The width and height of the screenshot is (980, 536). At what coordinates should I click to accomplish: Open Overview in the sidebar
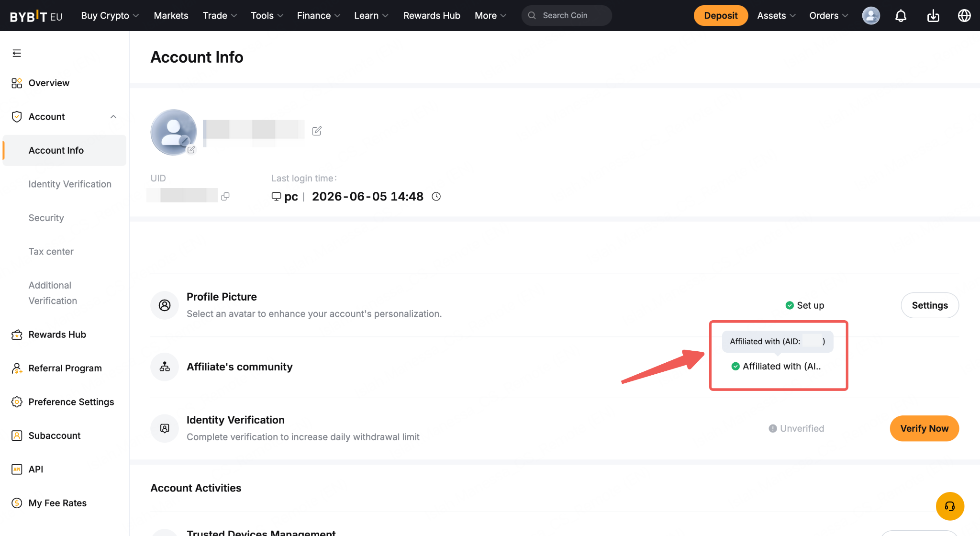click(49, 83)
